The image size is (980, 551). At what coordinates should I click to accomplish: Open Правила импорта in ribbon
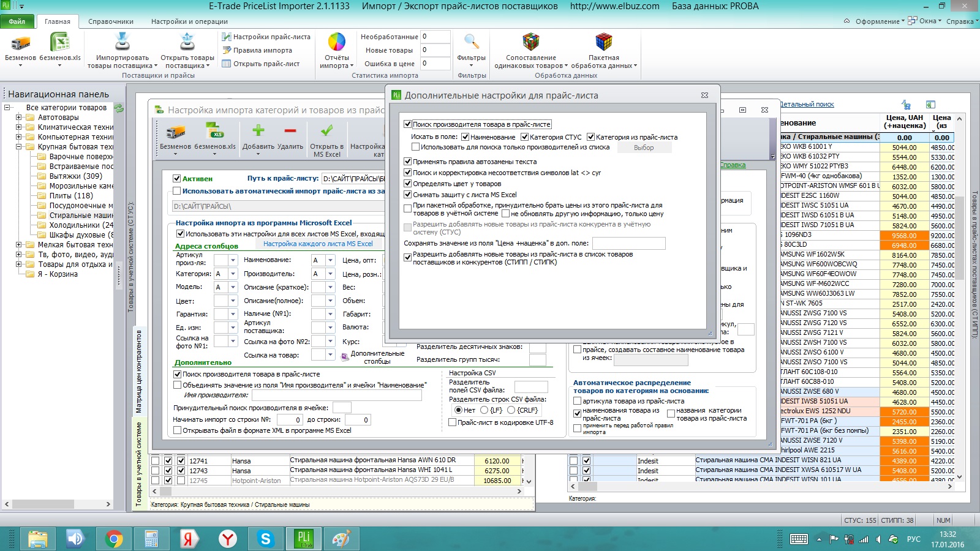pyautogui.click(x=257, y=50)
